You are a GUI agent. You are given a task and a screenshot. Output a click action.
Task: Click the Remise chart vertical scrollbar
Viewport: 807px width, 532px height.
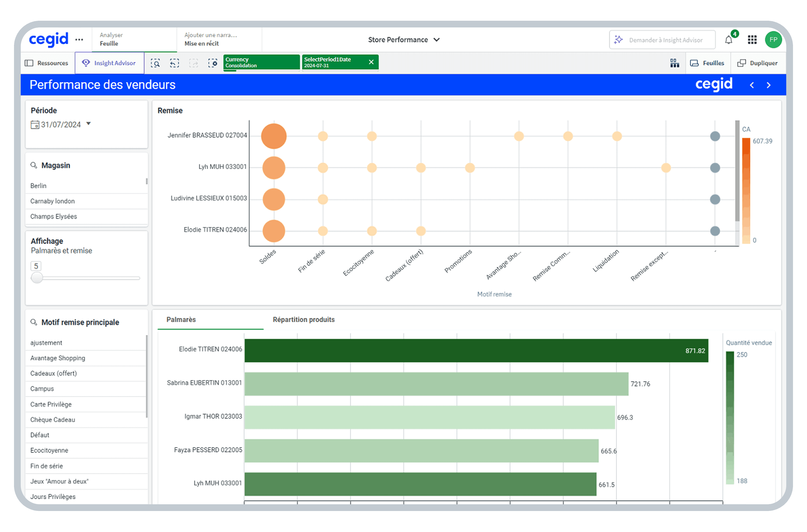tap(737, 171)
